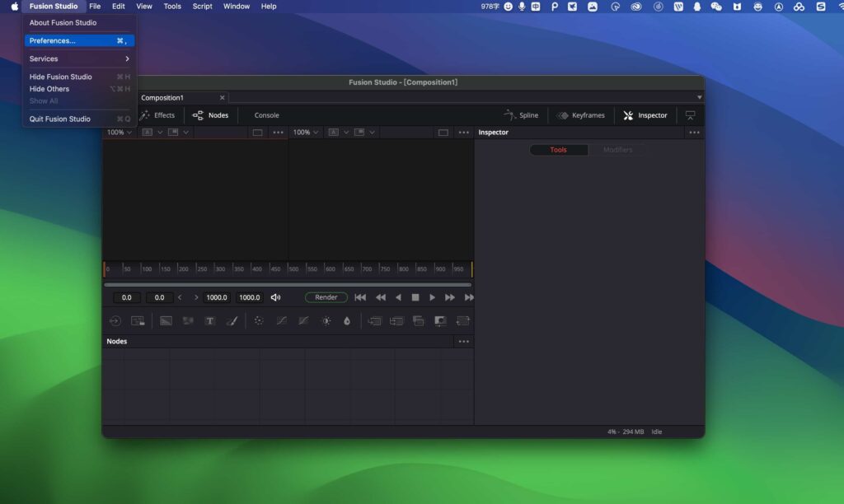Switch the Inspector to the Modifiers tab
Viewport: 844px width, 504px height.
pos(617,150)
